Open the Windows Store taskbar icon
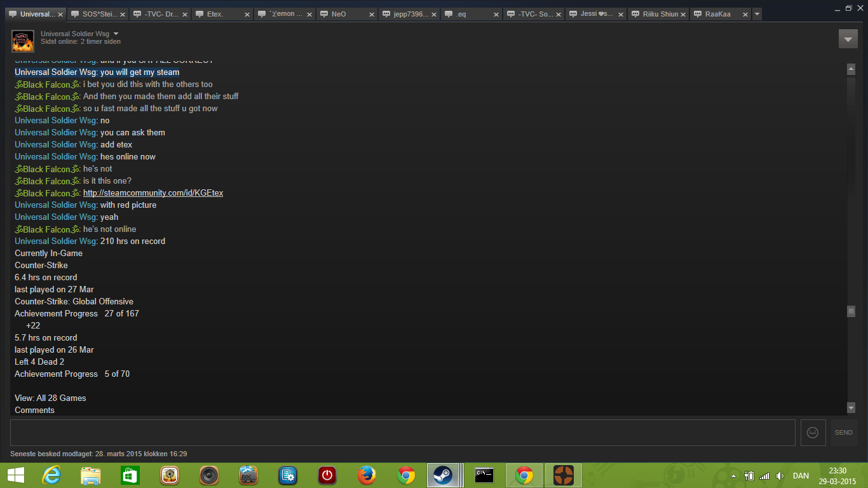Image resolution: width=868 pixels, height=488 pixels. (x=130, y=475)
